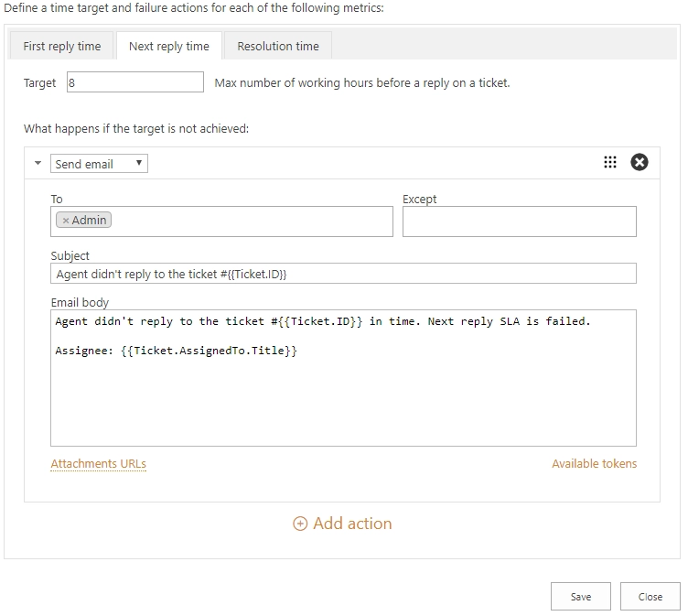Switch to First reply time tab

[62, 46]
